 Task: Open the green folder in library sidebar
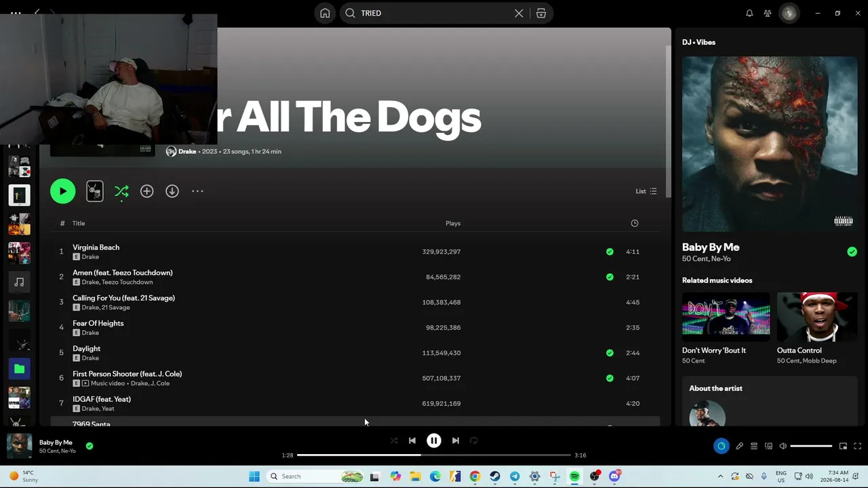pyautogui.click(x=19, y=369)
